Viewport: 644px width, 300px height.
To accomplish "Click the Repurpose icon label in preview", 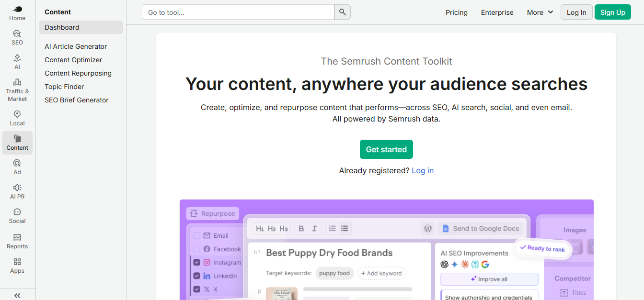I will coord(213,213).
